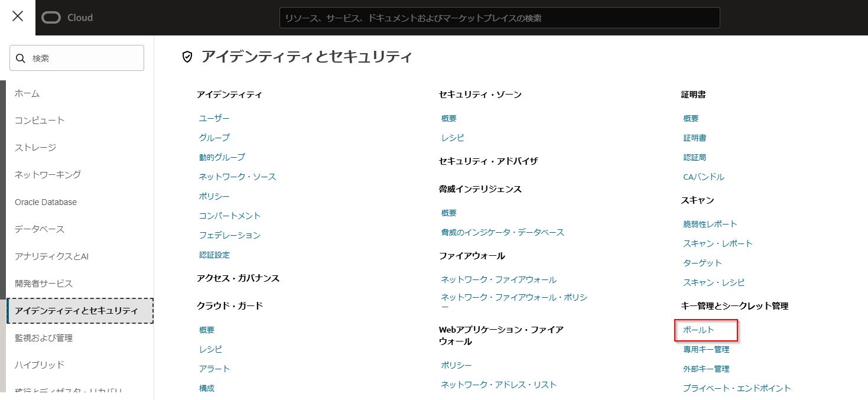868x400 pixels.
Task: Open the ボールト link
Action: coord(698,330)
